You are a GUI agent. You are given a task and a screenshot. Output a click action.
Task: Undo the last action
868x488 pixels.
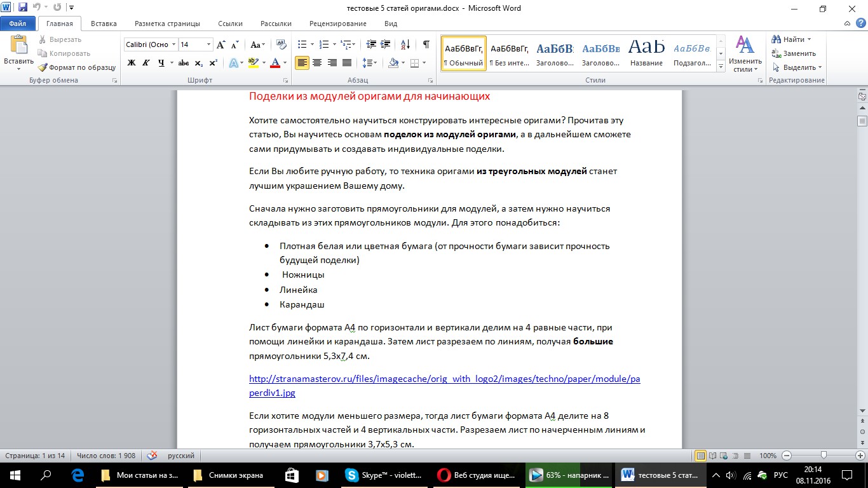point(36,8)
